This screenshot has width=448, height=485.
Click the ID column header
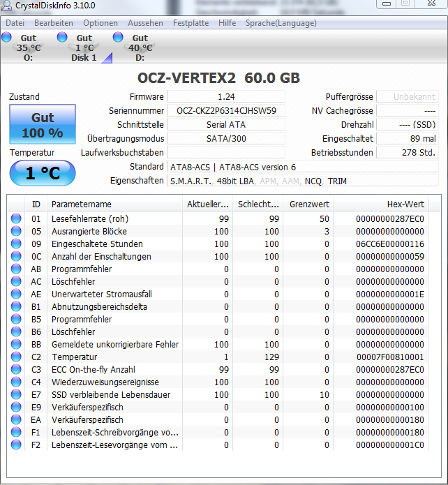(36, 204)
